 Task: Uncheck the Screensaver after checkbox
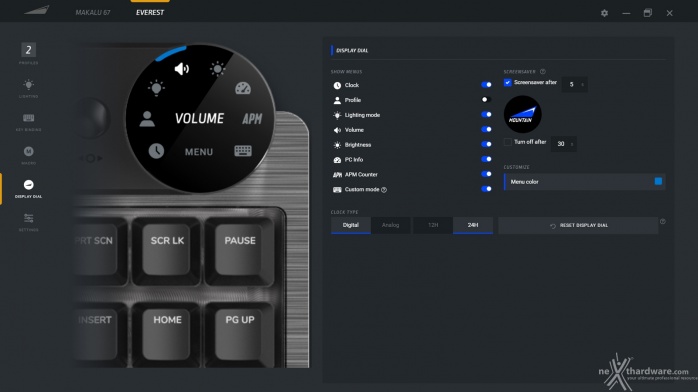(507, 82)
